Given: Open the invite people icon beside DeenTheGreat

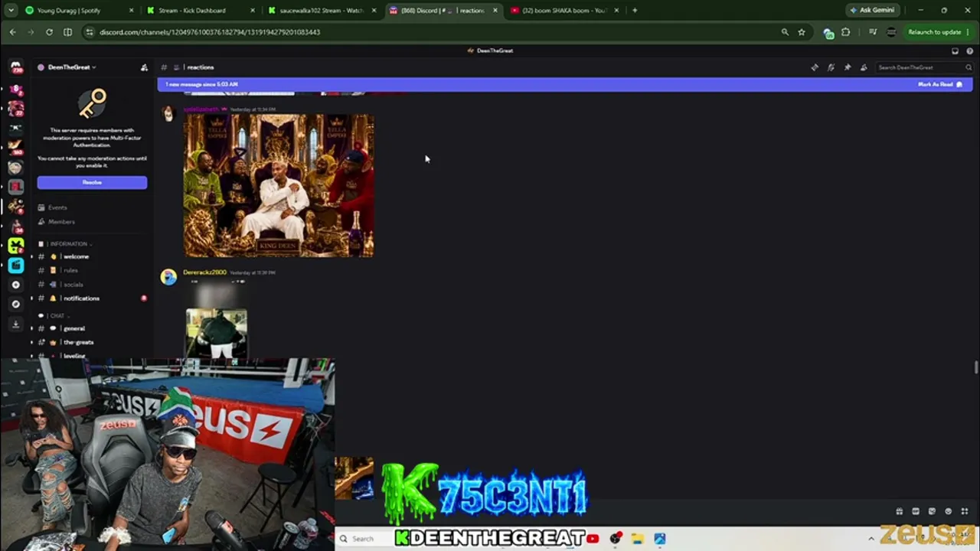Looking at the screenshot, I should click(144, 67).
